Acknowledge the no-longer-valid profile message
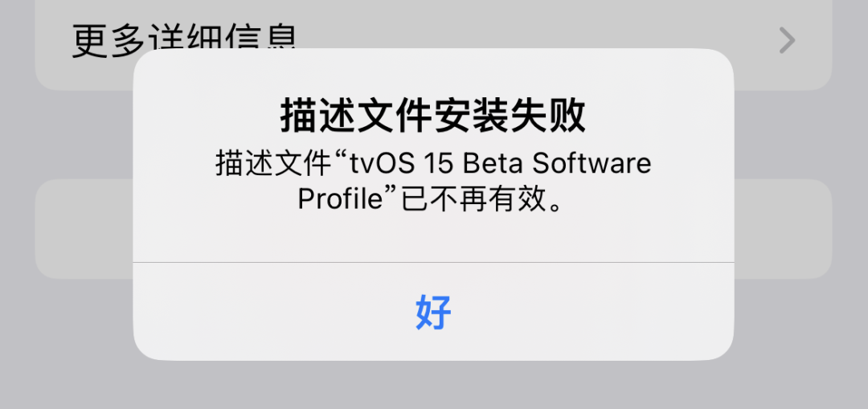Viewport: 868px width, 409px height. (433, 312)
